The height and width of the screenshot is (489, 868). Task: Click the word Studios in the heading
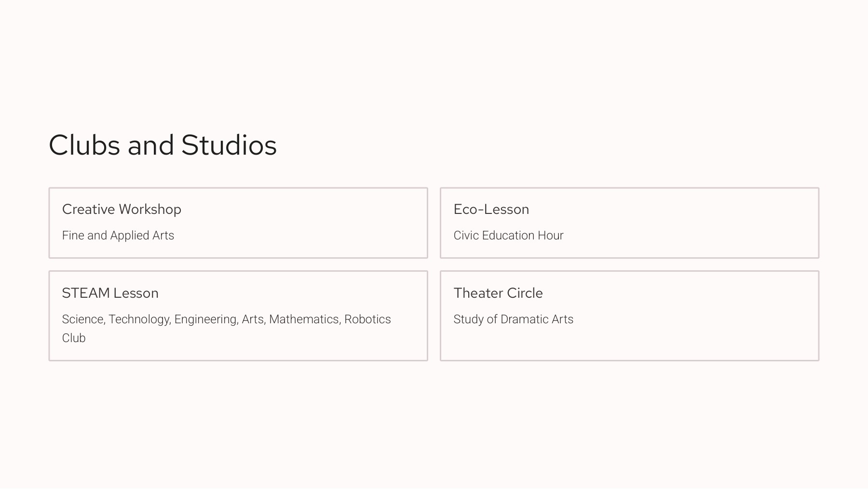coord(229,145)
